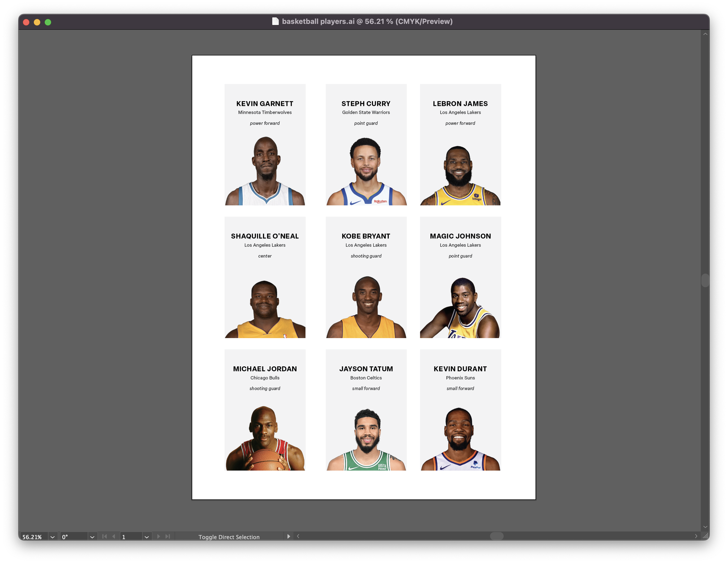This screenshot has width=728, height=563.
Task: Open the artboard navigation dropdown
Action: pyautogui.click(x=147, y=537)
